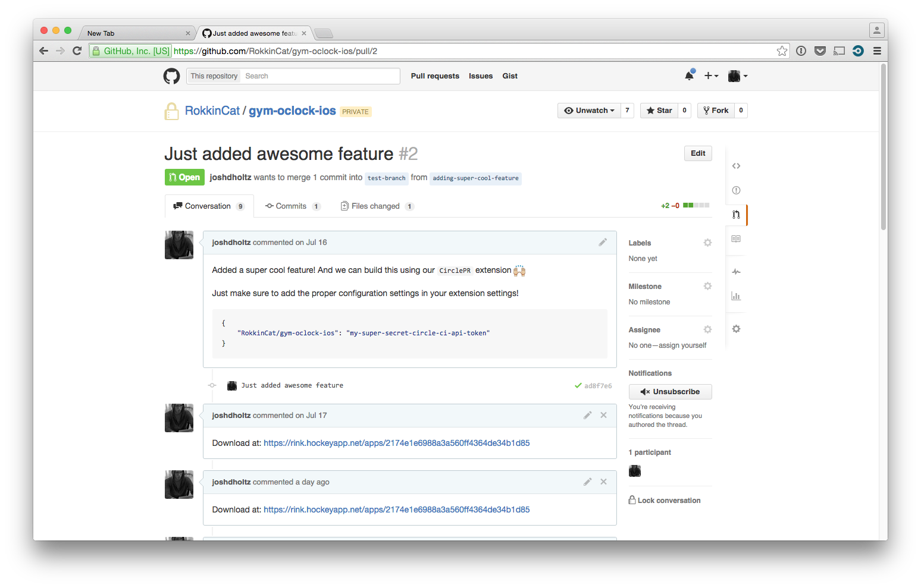Image resolution: width=921 pixels, height=588 pixels.
Task: Close the 'Just added awesome feature' browser tab
Action: (304, 33)
